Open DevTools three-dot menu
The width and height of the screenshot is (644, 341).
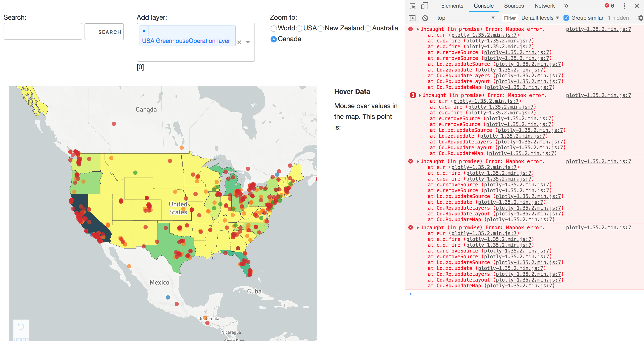pos(624,6)
